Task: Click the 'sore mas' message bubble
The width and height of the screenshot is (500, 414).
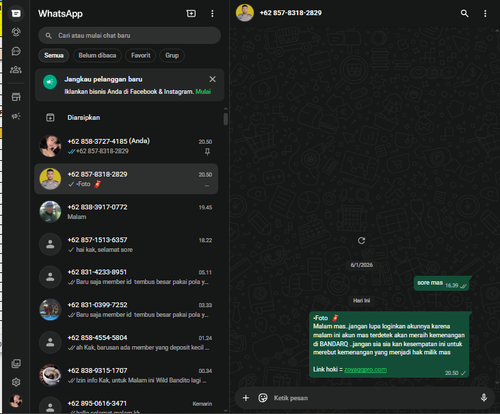Action: point(442,284)
